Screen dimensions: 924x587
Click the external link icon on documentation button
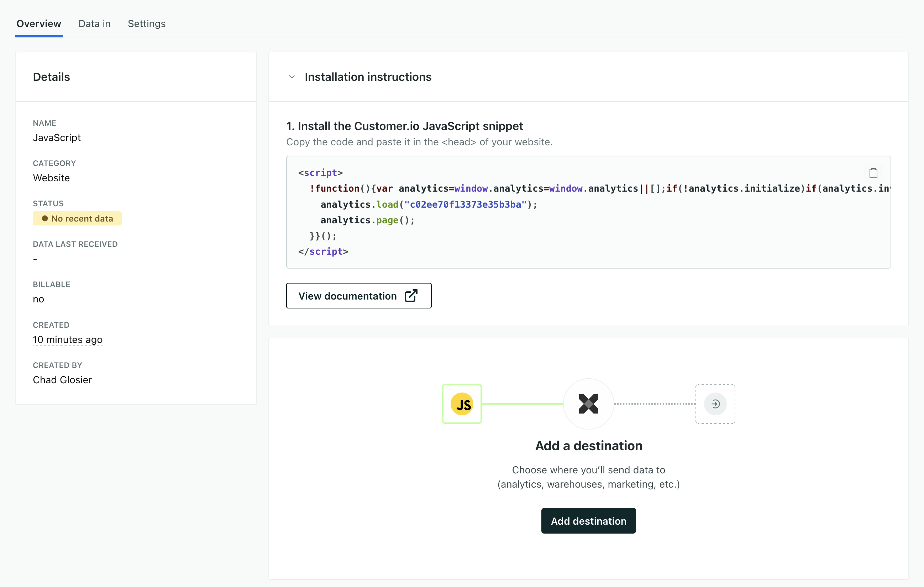pos(411,295)
